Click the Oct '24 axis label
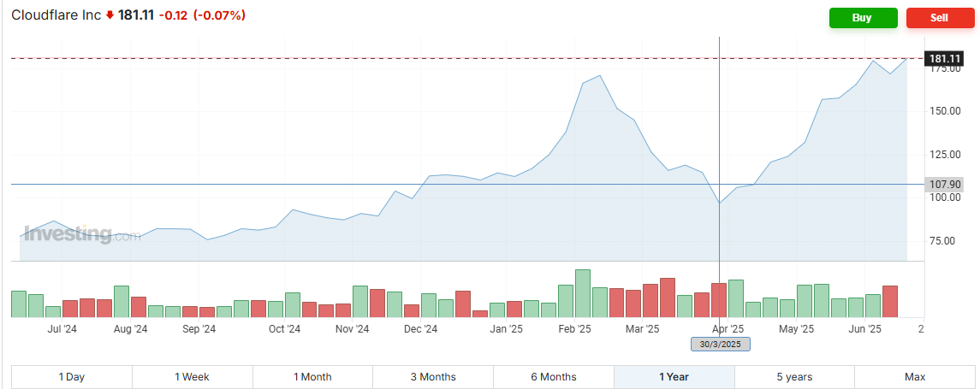Viewport: 980px width, 389px height. 284,327
